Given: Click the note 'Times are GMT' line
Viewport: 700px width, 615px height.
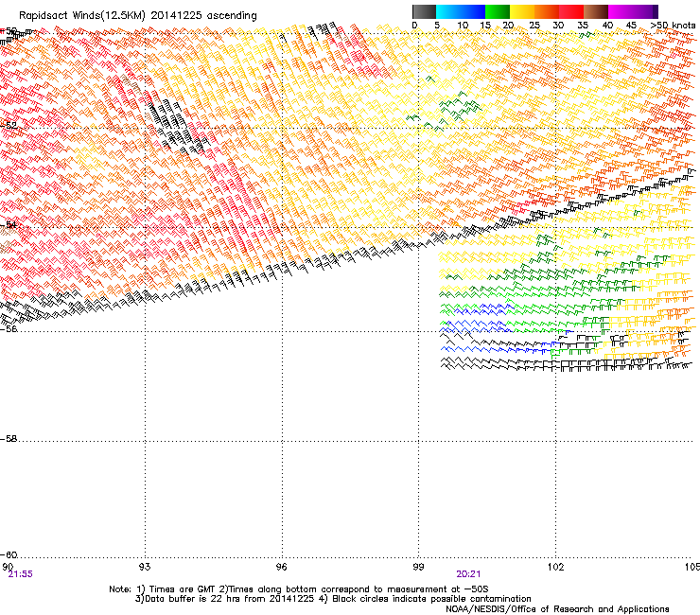Looking at the screenshot, I should (299, 589).
